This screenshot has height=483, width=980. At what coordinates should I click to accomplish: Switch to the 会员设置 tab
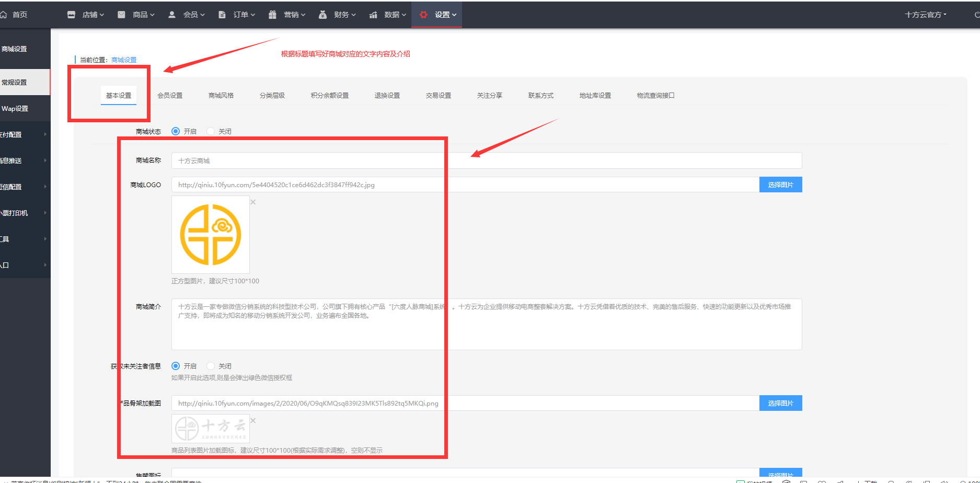click(170, 96)
